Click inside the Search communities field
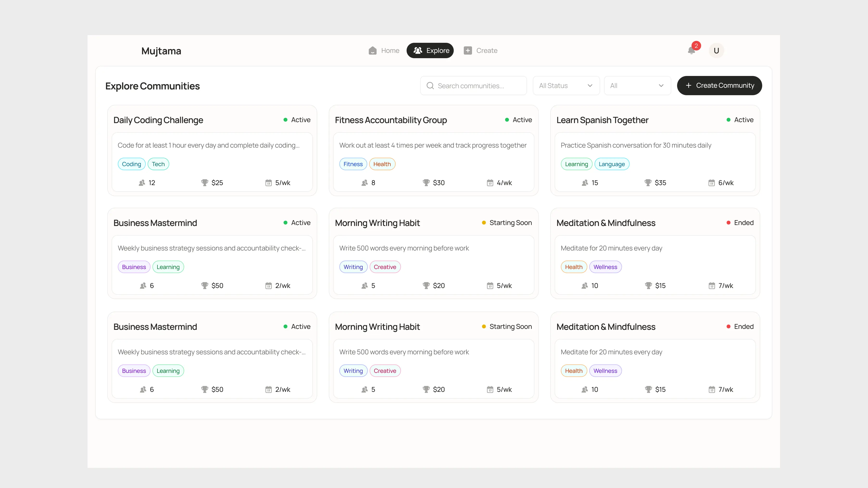This screenshot has height=488, width=868. point(478,86)
